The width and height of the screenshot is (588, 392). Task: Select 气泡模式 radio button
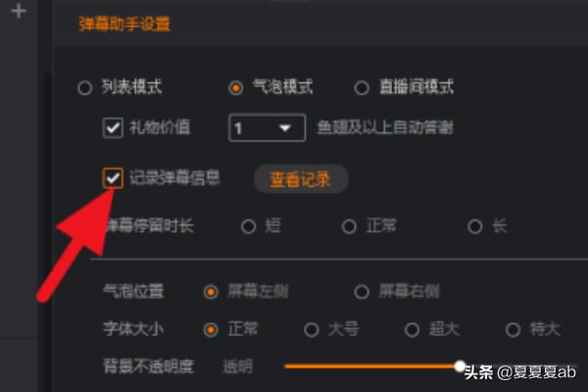235,88
